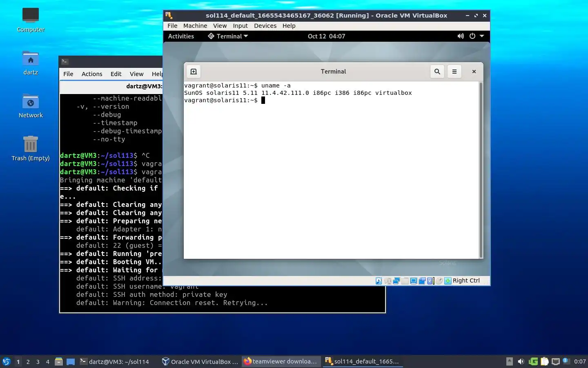Click show desktop icon in taskbar

[71, 361]
